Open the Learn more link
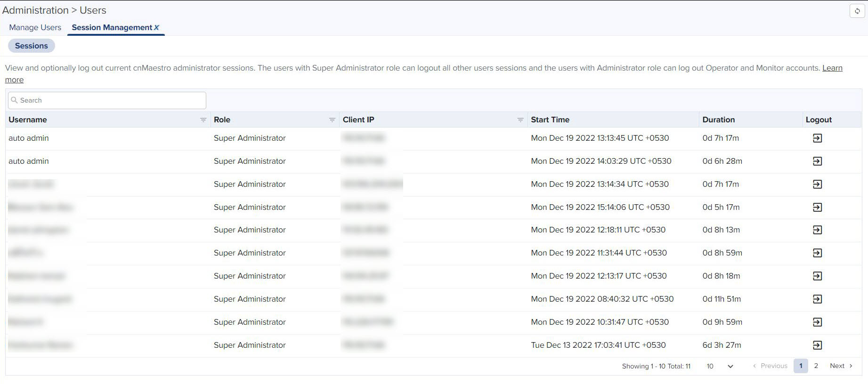Screen dimensions: 868x384 pos(832,68)
